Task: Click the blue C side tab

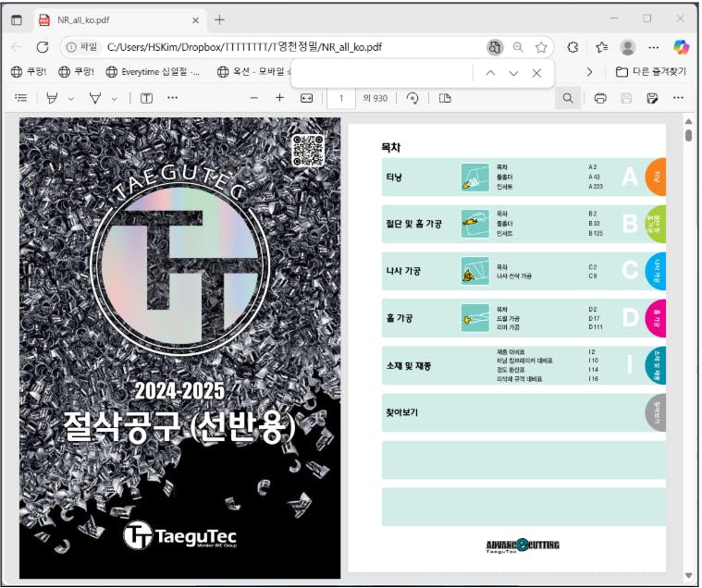Action: [x=656, y=271]
